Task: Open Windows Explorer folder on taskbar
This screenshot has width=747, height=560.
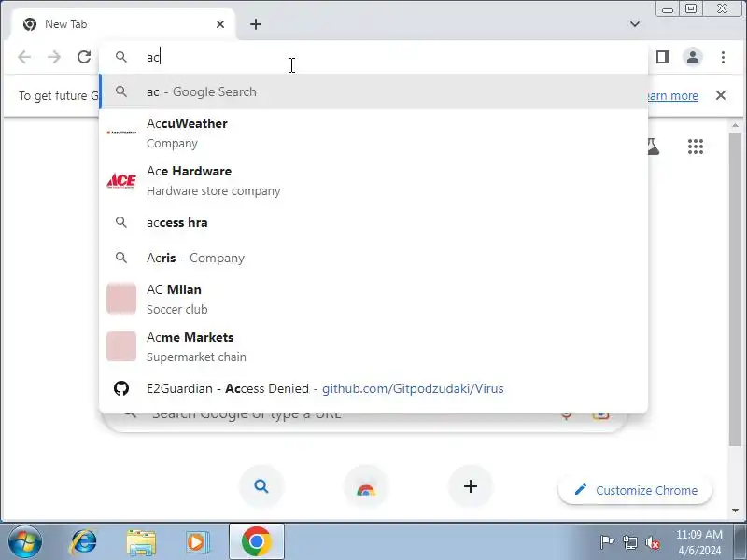Action: [141, 542]
